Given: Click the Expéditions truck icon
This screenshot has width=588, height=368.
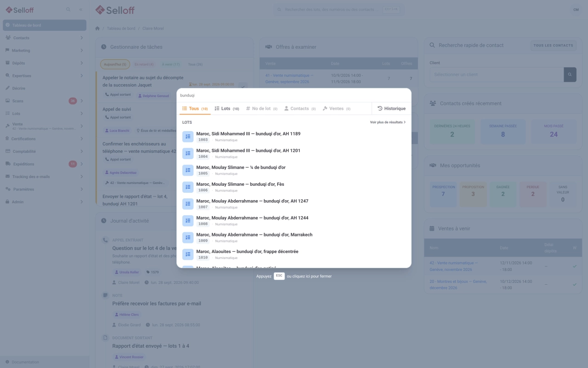Looking at the screenshot, I should (x=8, y=164).
